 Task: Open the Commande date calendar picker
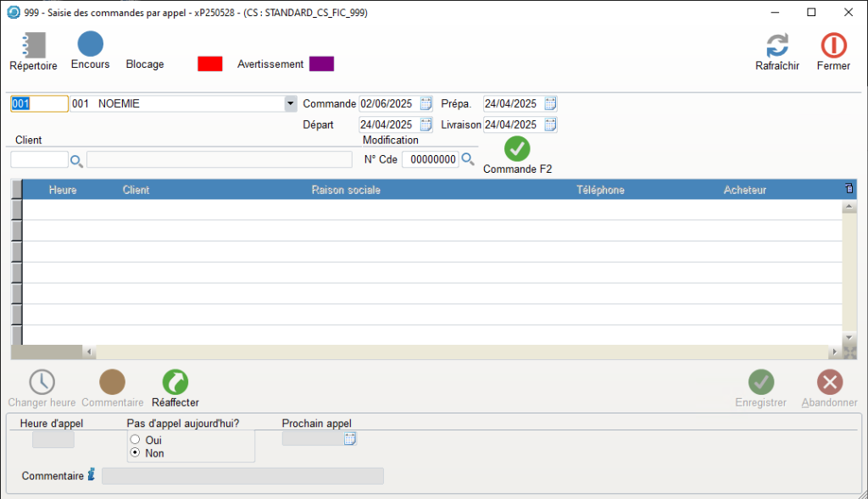tap(426, 103)
